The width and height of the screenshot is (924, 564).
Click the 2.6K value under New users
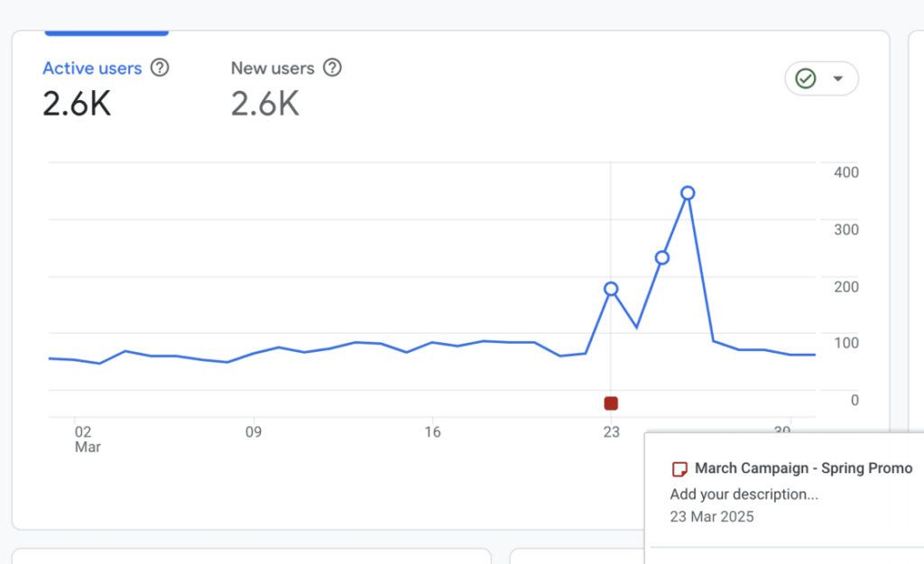264,105
